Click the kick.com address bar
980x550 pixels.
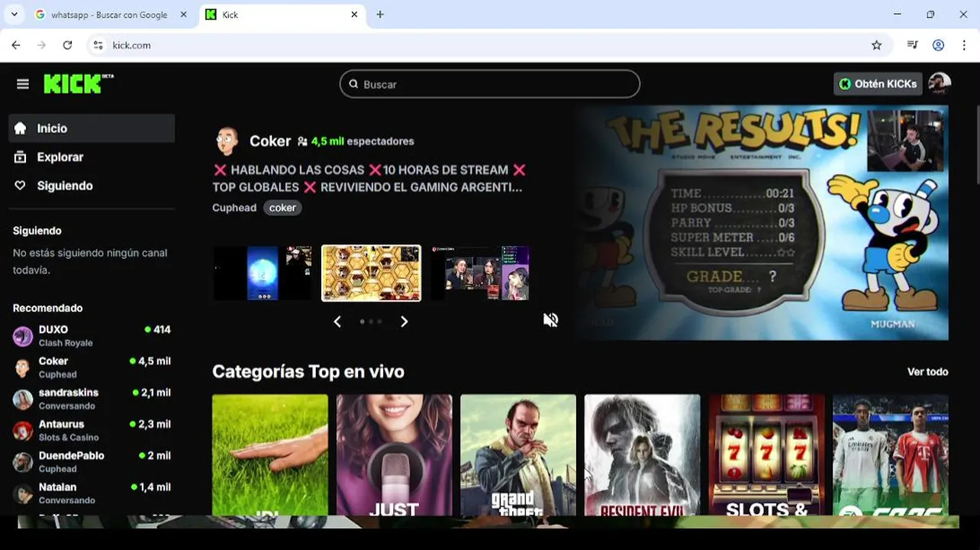click(488, 45)
